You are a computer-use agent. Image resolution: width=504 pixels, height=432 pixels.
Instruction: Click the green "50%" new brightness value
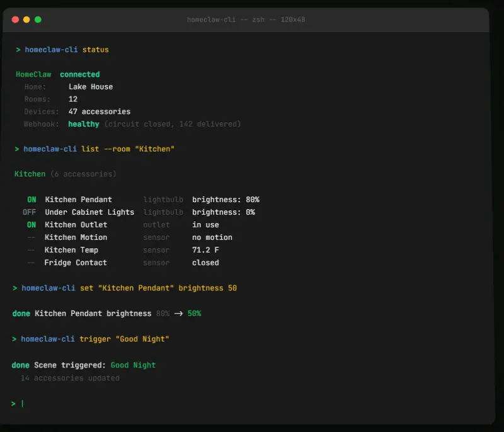(194, 314)
